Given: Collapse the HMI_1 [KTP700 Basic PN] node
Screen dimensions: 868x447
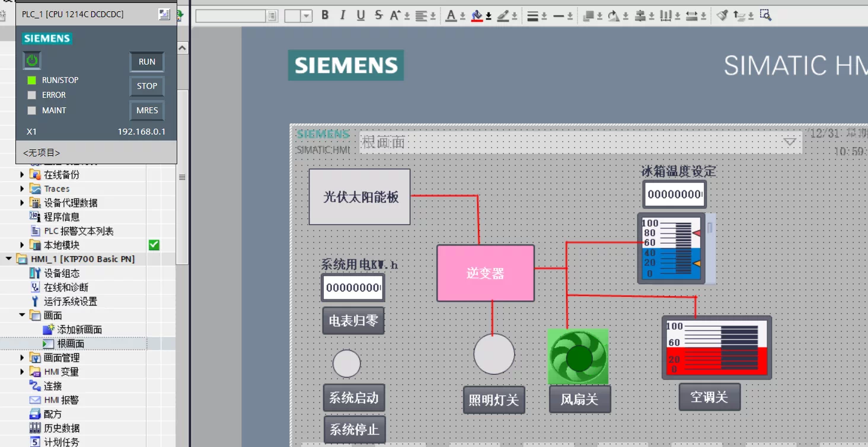Looking at the screenshot, I should 8,259.
